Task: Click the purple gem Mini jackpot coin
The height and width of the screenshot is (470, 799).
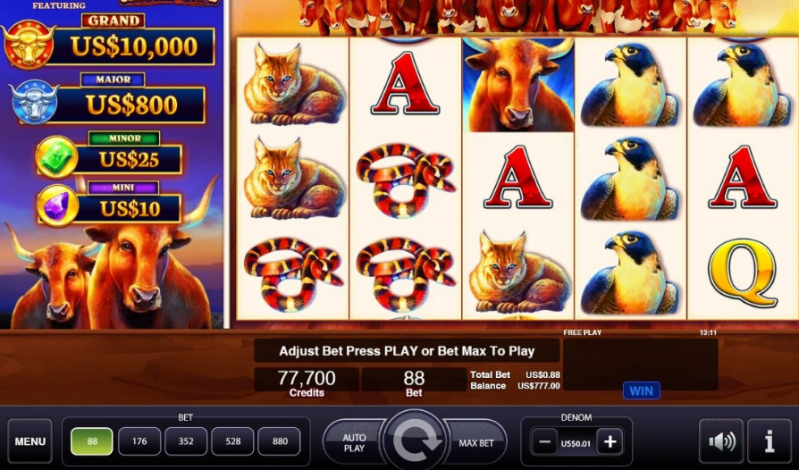Action: click(58, 205)
